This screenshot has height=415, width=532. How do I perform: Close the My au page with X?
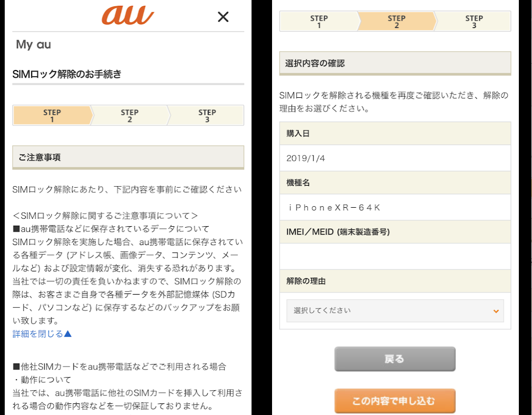223,17
